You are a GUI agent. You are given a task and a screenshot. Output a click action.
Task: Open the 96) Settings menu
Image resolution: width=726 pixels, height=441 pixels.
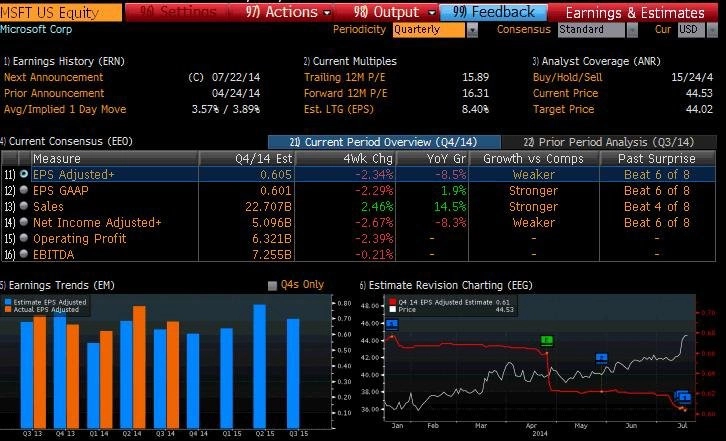[x=178, y=12]
